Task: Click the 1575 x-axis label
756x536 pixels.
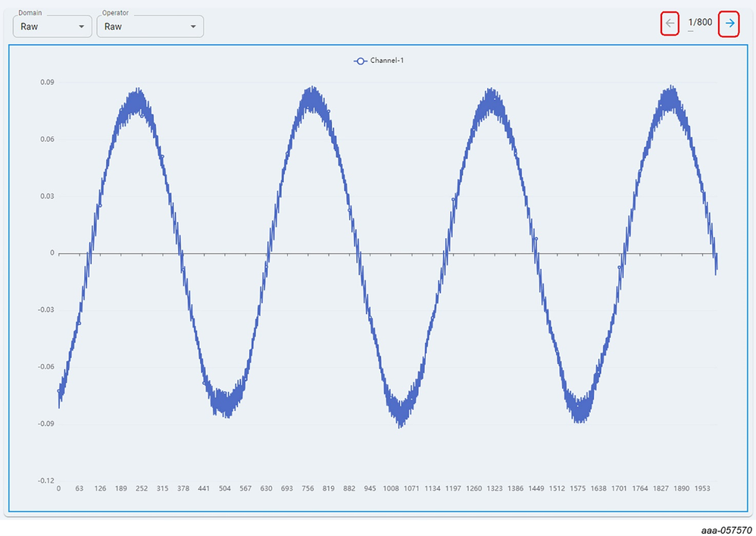Action: coord(578,488)
